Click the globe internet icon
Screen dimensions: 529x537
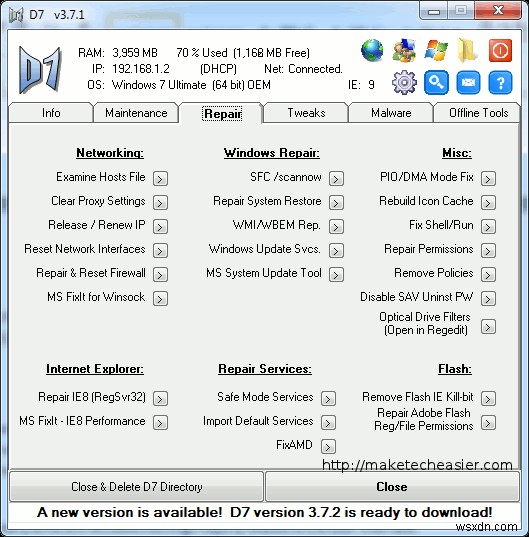click(372, 50)
